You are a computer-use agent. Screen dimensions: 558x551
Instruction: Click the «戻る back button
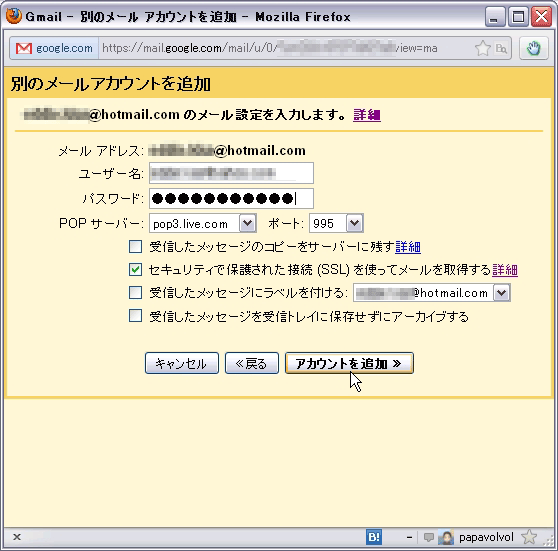252,363
